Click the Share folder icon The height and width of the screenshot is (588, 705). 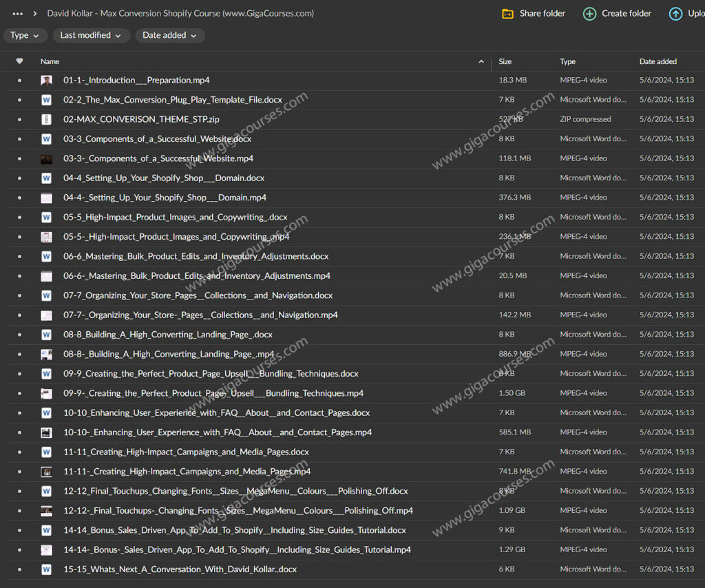point(507,14)
